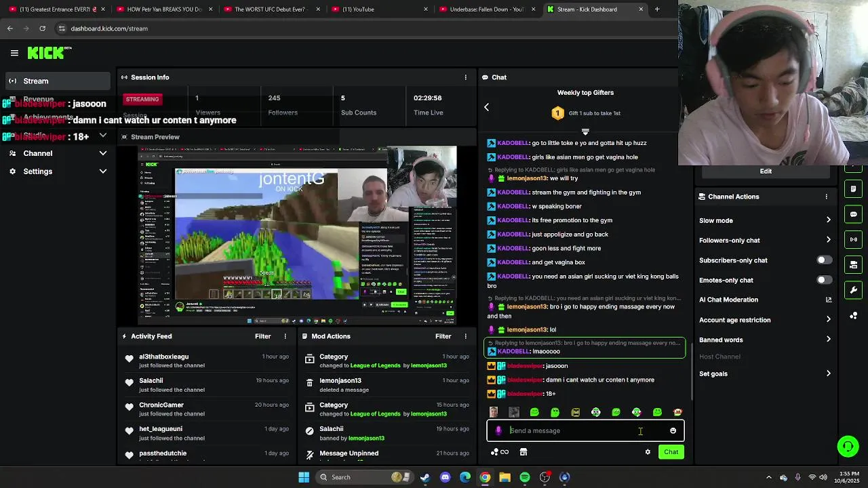Select Stream in left sidebar

click(57, 81)
